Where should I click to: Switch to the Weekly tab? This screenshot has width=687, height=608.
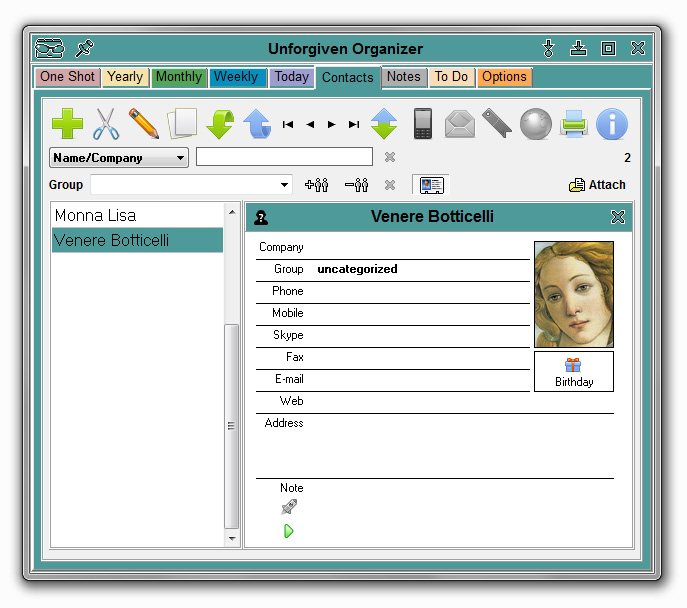coord(236,77)
